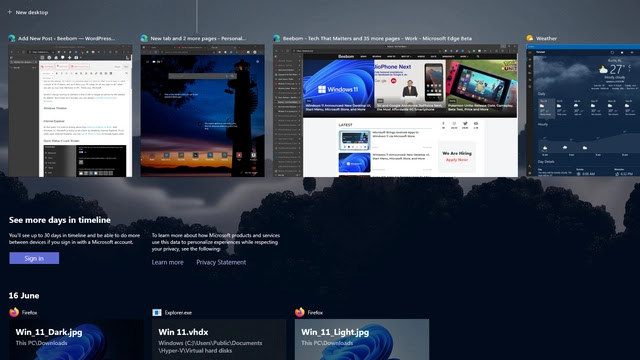Click the Weather app icon in the title row
The height and width of the screenshot is (360, 640).
point(530,38)
